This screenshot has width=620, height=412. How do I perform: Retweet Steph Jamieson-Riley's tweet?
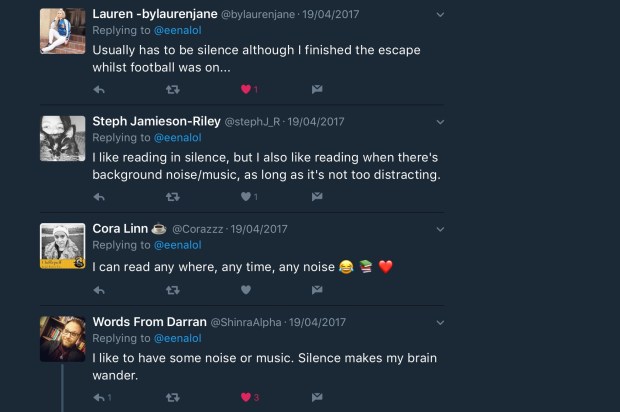tap(172, 197)
